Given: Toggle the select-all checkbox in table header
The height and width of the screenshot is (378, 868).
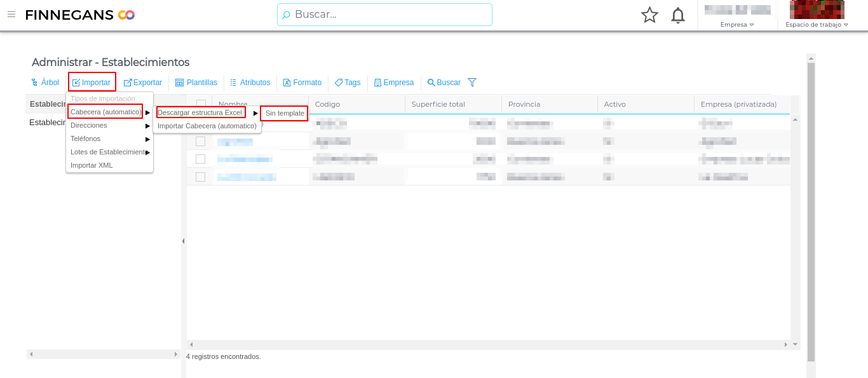Looking at the screenshot, I should pos(201,104).
